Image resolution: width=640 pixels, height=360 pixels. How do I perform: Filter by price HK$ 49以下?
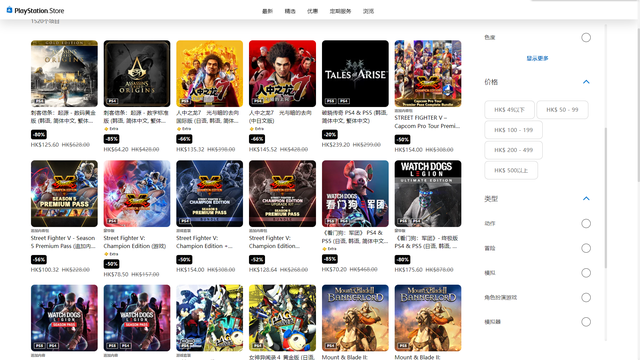coord(509,110)
